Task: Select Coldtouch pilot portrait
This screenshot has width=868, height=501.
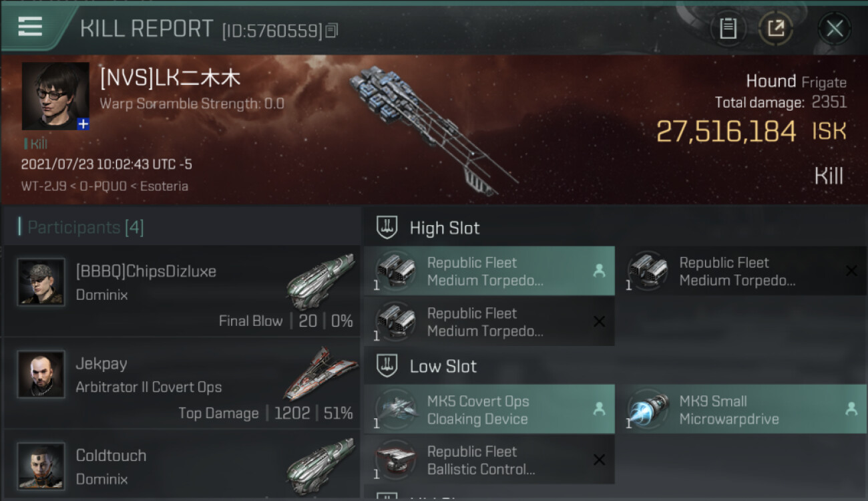Action: tap(41, 466)
